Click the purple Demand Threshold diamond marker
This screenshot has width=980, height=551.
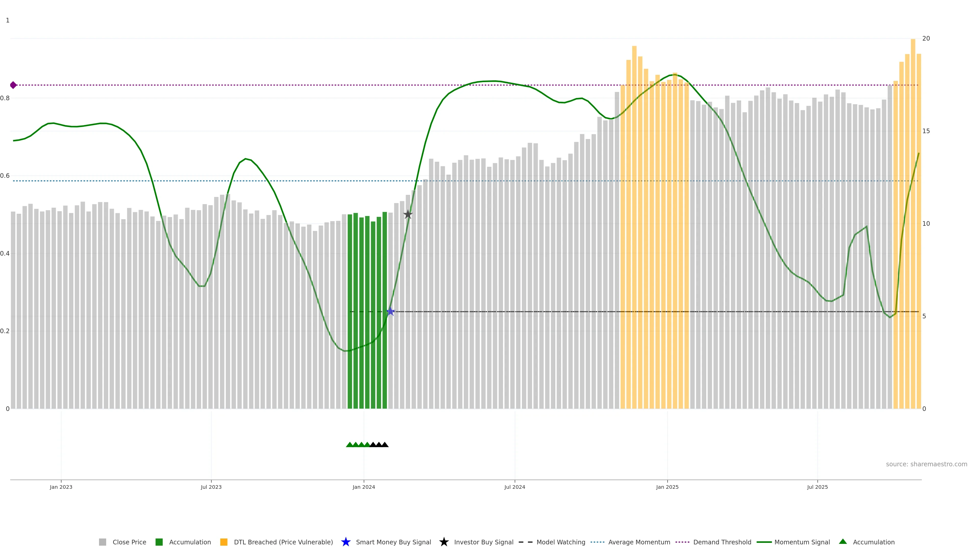(x=13, y=85)
